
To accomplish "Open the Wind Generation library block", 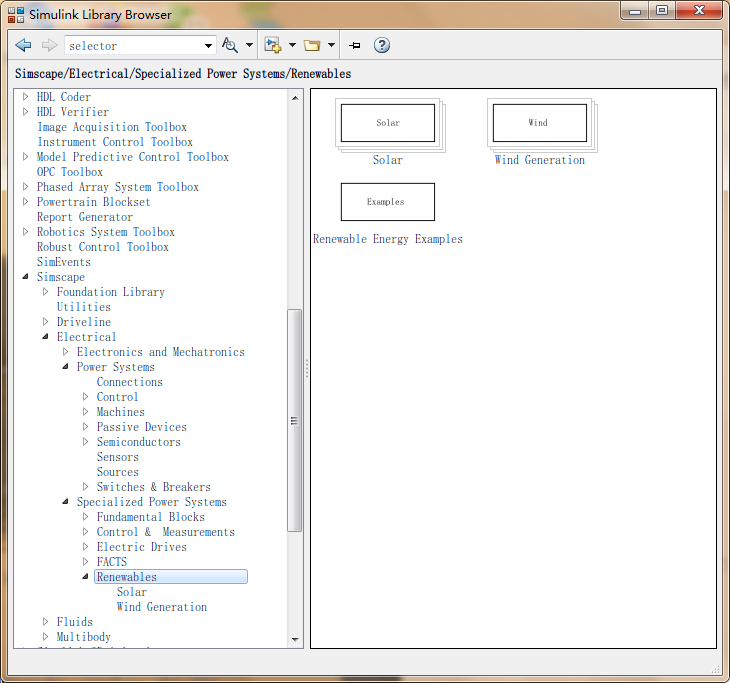I will tap(541, 125).
